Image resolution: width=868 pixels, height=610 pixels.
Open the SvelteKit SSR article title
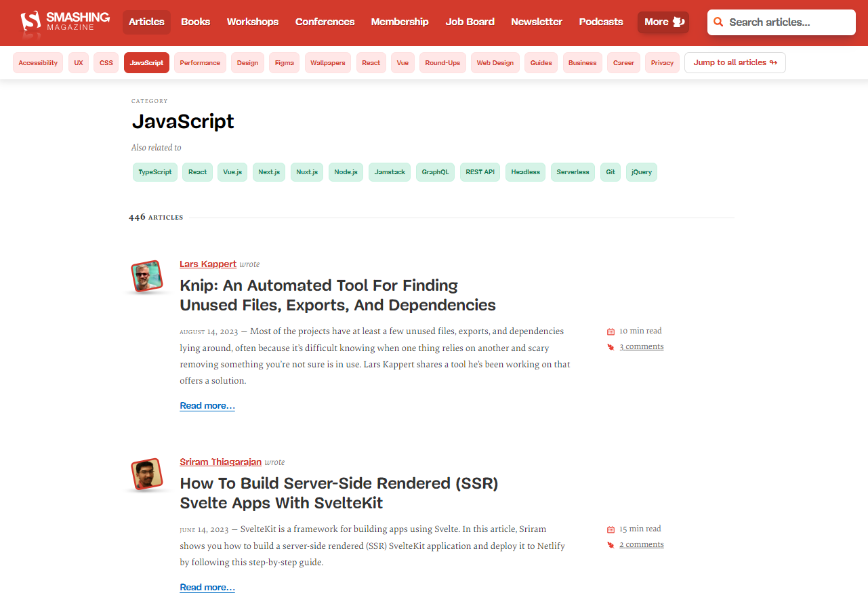pyautogui.click(x=339, y=493)
